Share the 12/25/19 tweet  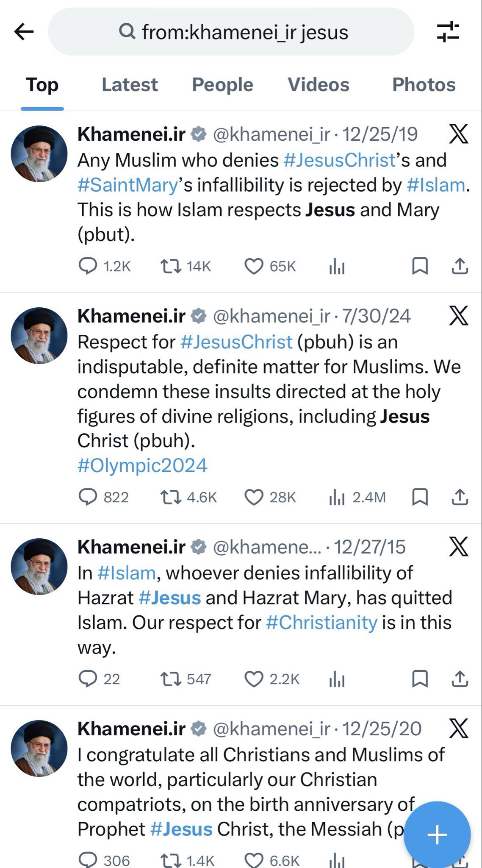click(x=460, y=266)
